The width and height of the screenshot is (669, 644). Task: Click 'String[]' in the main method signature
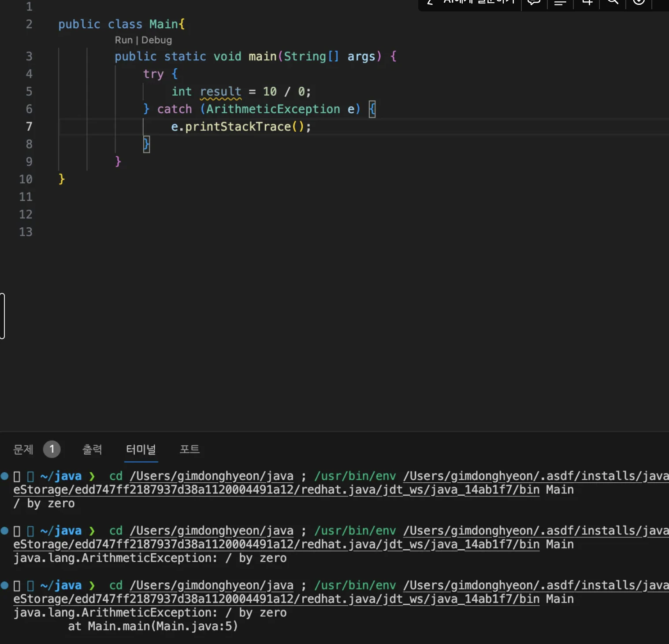click(311, 56)
